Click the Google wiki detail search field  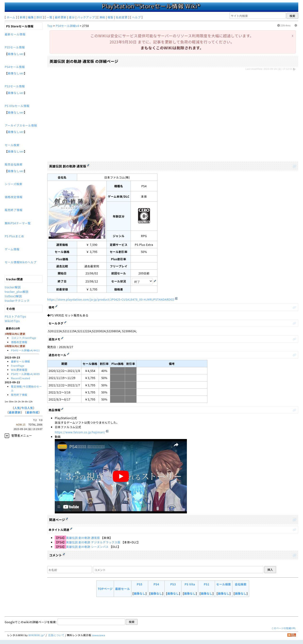91,622
